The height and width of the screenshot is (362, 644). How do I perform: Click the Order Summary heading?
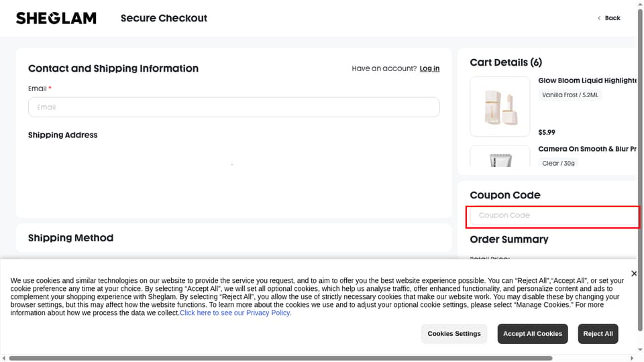pos(509,239)
